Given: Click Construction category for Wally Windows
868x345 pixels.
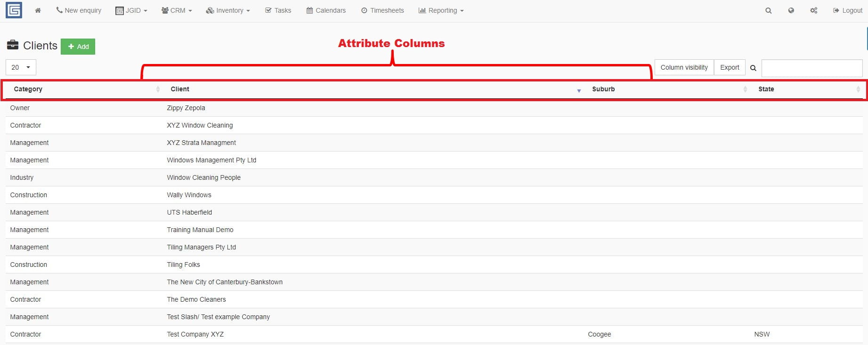Looking at the screenshot, I should [x=29, y=195].
